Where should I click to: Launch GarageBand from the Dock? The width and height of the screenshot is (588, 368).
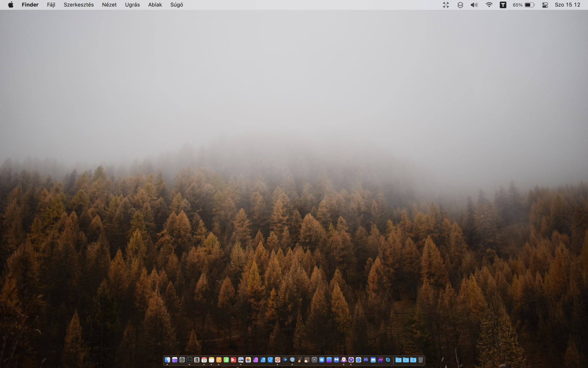(300, 360)
